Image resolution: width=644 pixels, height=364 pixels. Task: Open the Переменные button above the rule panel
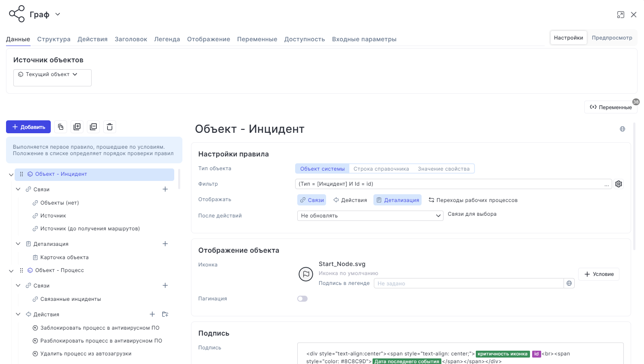(611, 107)
